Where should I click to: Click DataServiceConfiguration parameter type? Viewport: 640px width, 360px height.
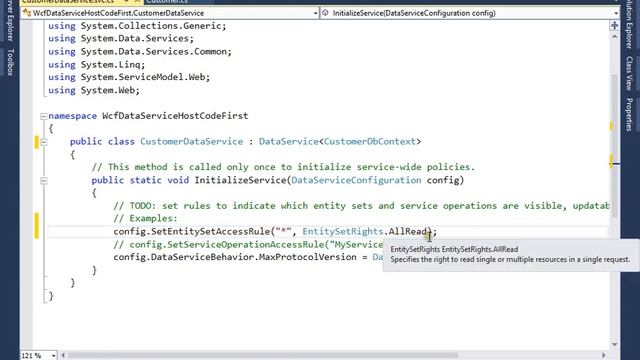click(x=356, y=180)
